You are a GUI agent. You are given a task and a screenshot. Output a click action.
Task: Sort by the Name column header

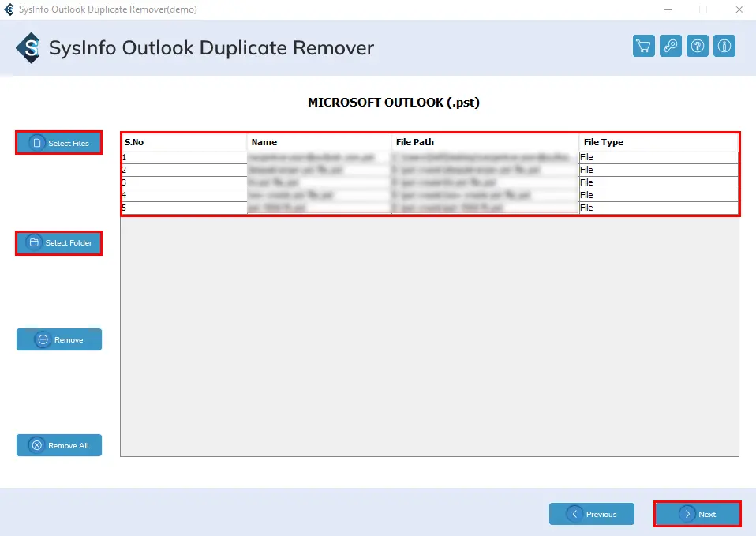(x=319, y=142)
